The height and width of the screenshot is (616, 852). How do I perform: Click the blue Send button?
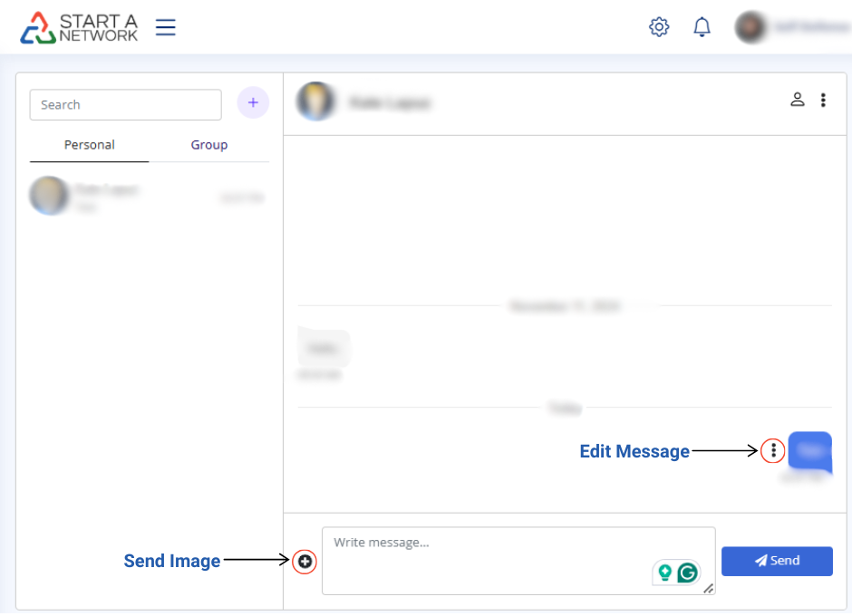pyautogui.click(x=777, y=561)
